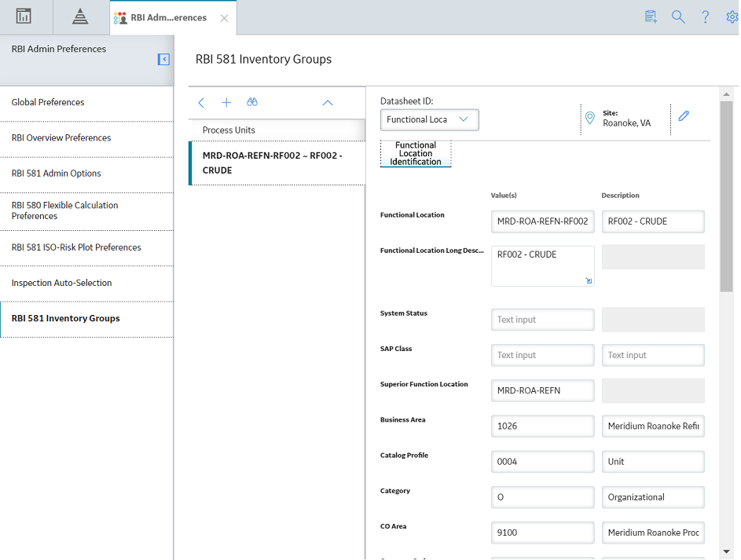Select RBI 581 Inventory Groups menu item
The width and height of the screenshot is (741, 560).
[x=87, y=318]
